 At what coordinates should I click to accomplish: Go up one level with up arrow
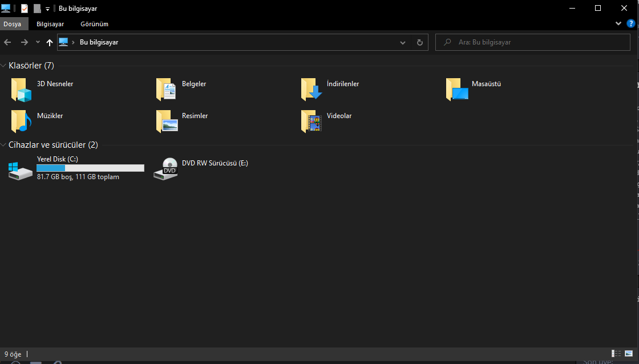pos(50,42)
